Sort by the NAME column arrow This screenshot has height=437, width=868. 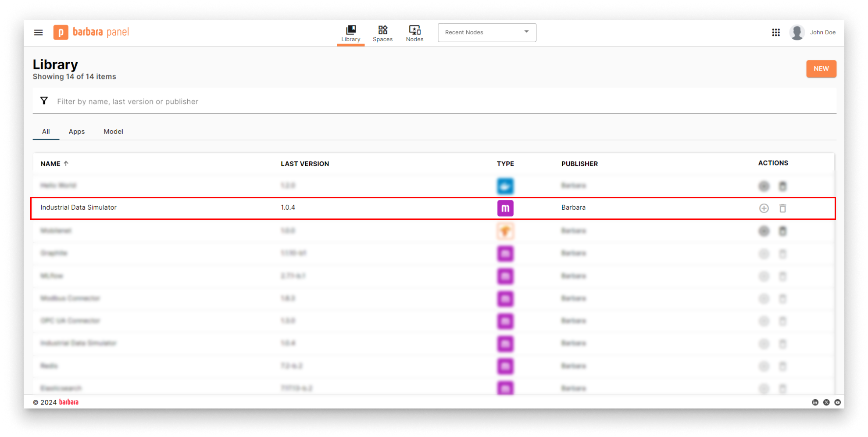[66, 164]
